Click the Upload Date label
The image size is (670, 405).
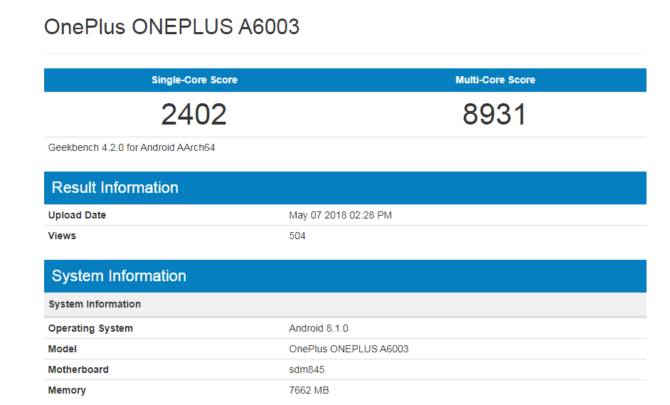[x=77, y=215]
